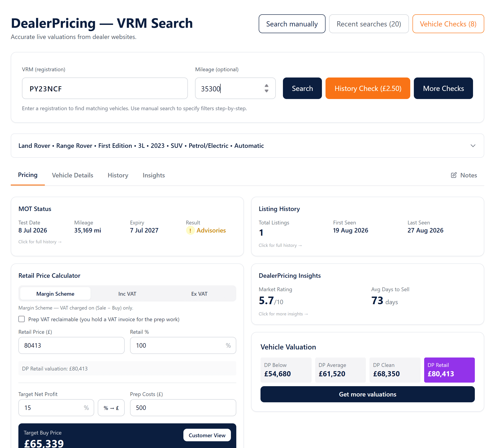Open the Vehicle Details tab
This screenshot has height=448, width=495.
[72, 175]
